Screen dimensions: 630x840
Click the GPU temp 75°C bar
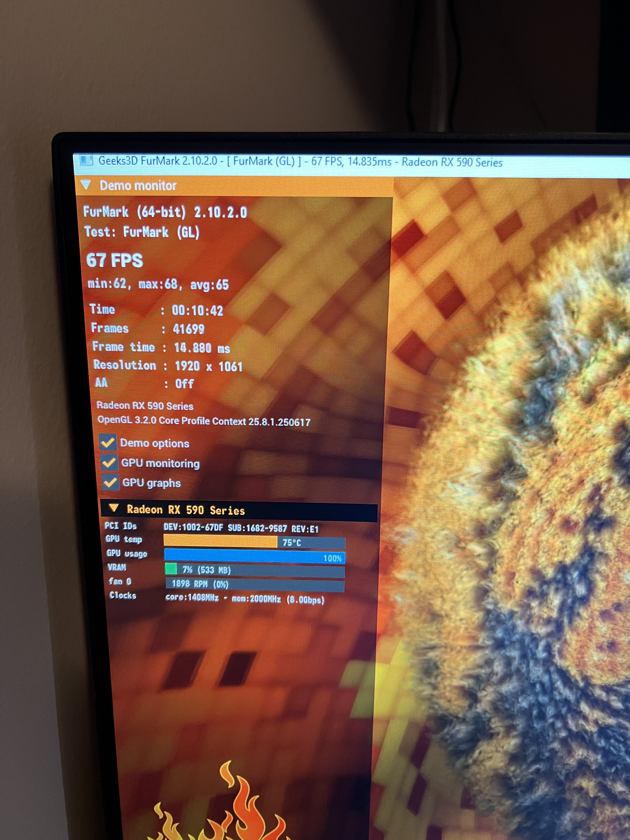point(254,542)
